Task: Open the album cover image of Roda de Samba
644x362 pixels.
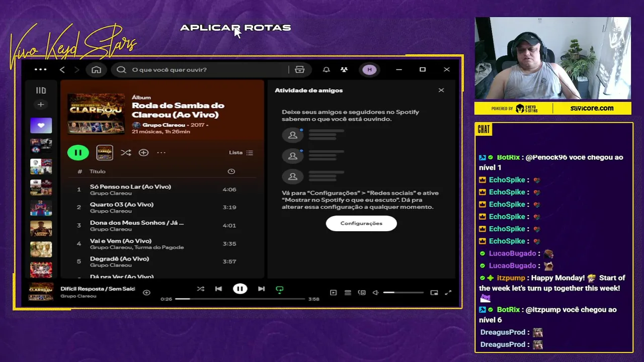Action: coord(96,114)
